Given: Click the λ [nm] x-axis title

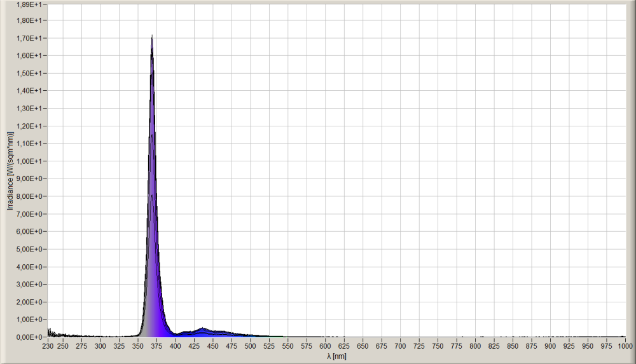Looking at the screenshot, I should pos(336,357).
